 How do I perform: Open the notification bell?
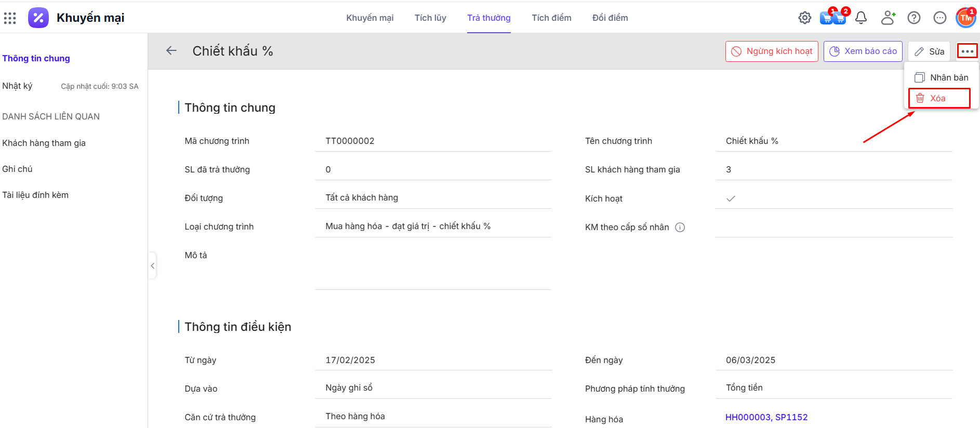coord(861,18)
